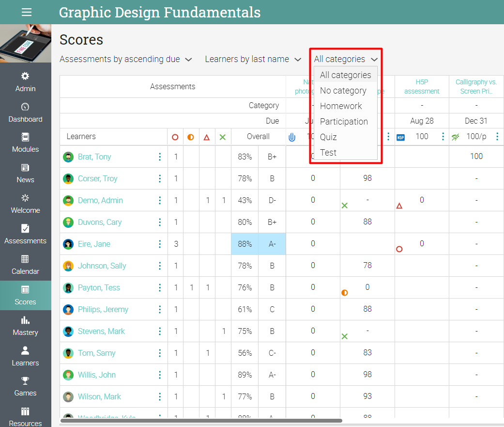Open learner Duvons, Cary

[x=100, y=222]
